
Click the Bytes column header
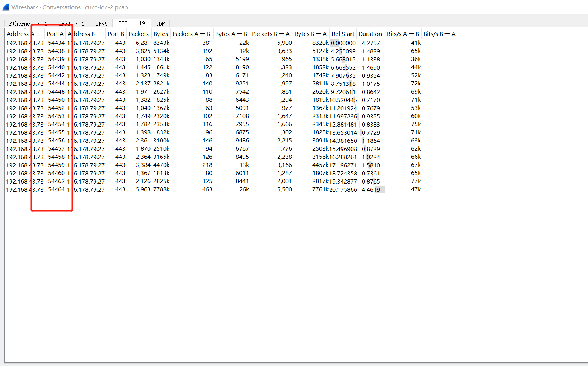(161, 34)
